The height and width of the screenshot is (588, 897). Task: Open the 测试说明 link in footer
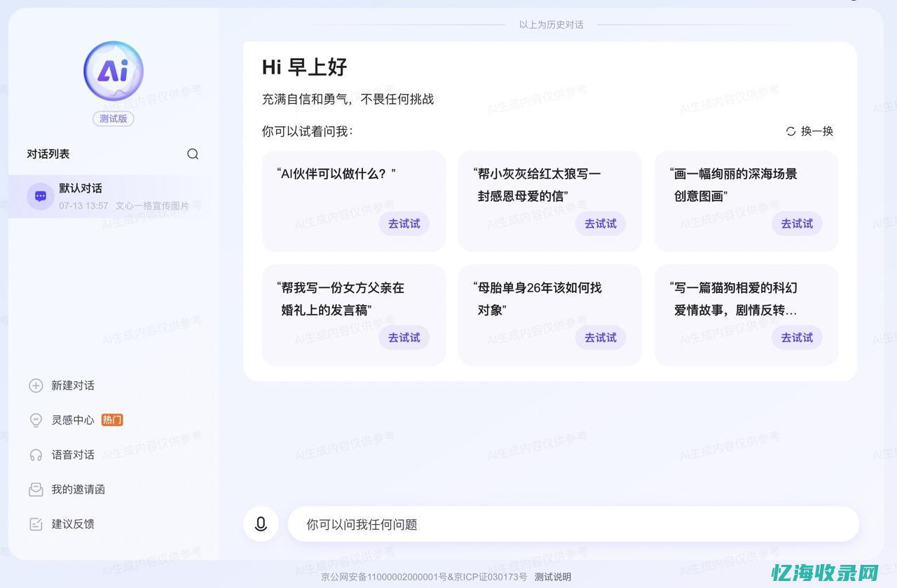pyautogui.click(x=553, y=577)
